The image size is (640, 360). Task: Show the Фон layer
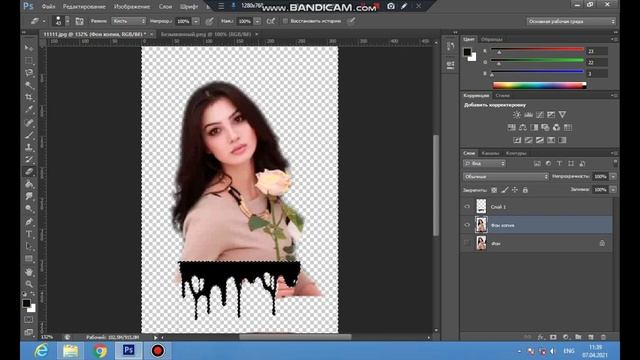tap(467, 243)
